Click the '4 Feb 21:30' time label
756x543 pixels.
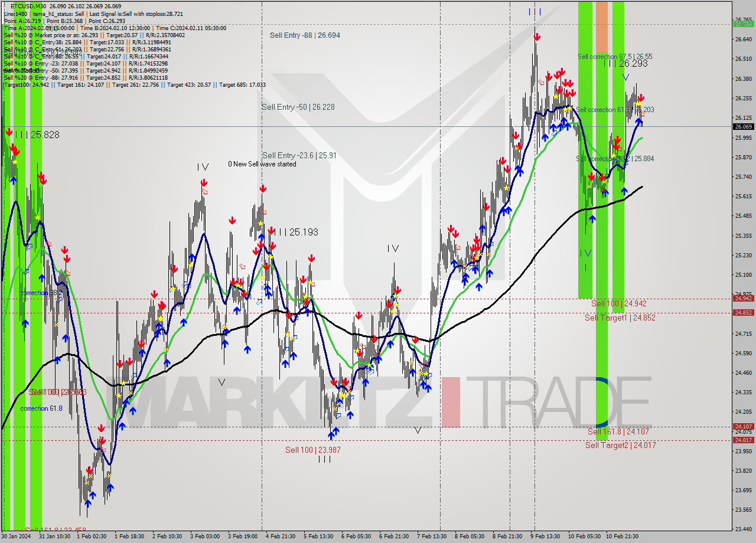tap(281, 537)
